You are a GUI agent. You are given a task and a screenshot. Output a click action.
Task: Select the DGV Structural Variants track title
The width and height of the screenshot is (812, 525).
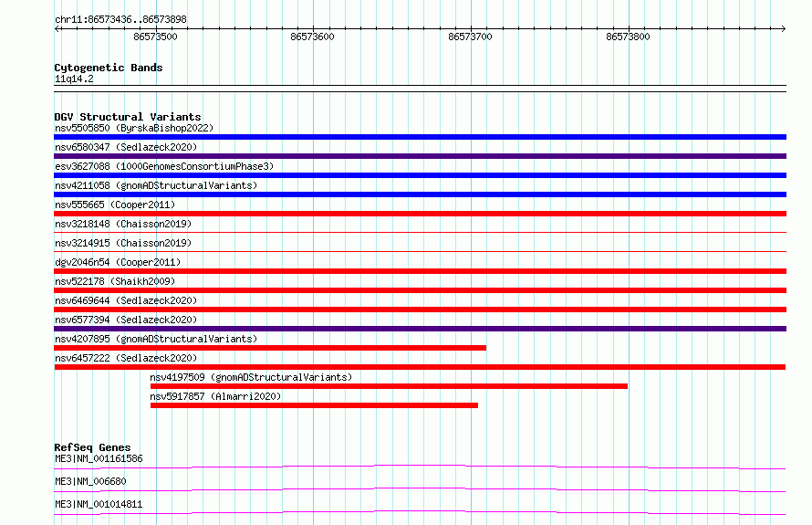click(128, 117)
